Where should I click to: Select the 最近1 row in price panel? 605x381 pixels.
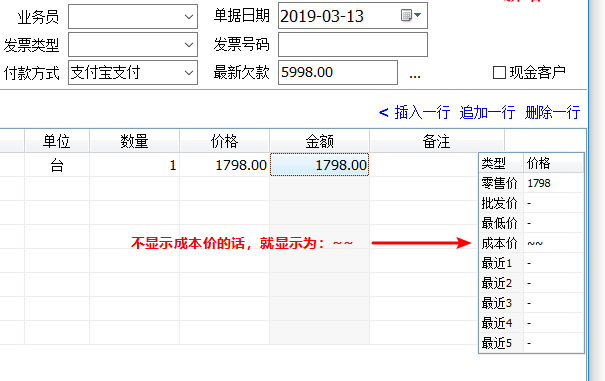pos(531,263)
